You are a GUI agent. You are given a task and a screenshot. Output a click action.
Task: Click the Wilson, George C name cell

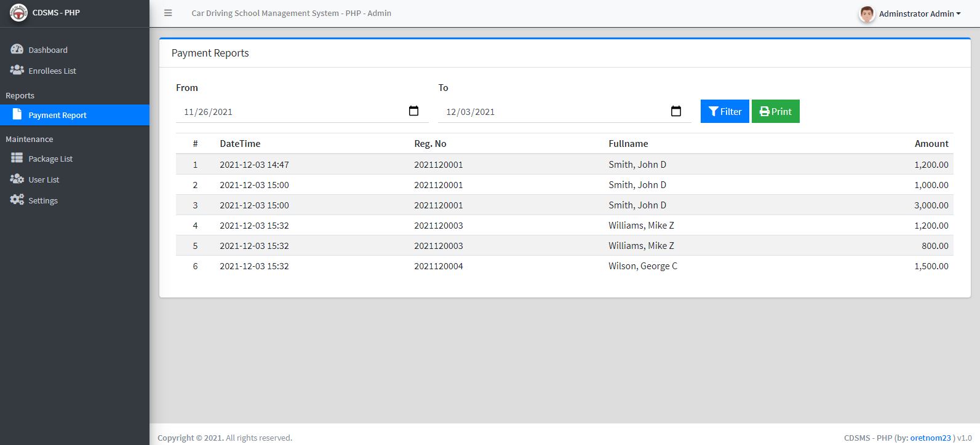[x=642, y=266]
